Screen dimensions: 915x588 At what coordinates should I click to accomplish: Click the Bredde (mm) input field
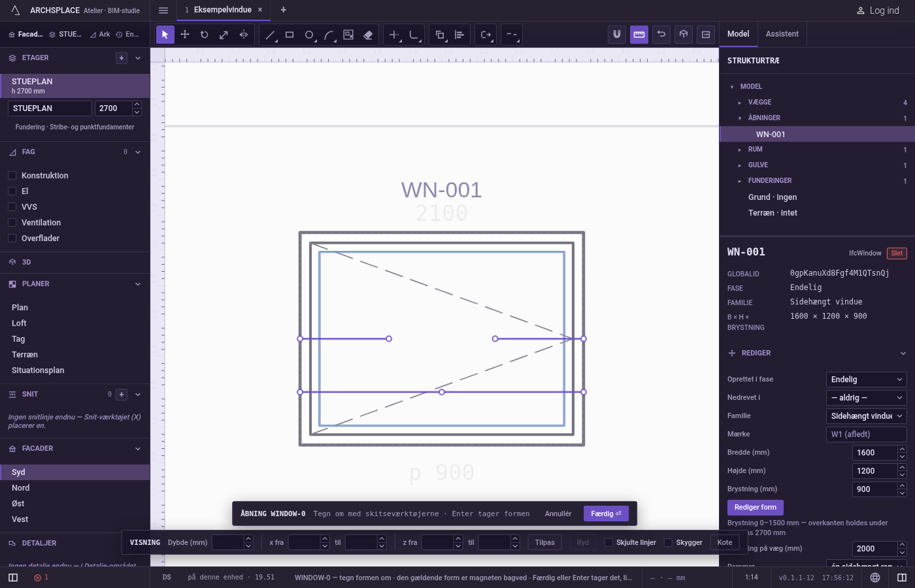click(x=875, y=453)
